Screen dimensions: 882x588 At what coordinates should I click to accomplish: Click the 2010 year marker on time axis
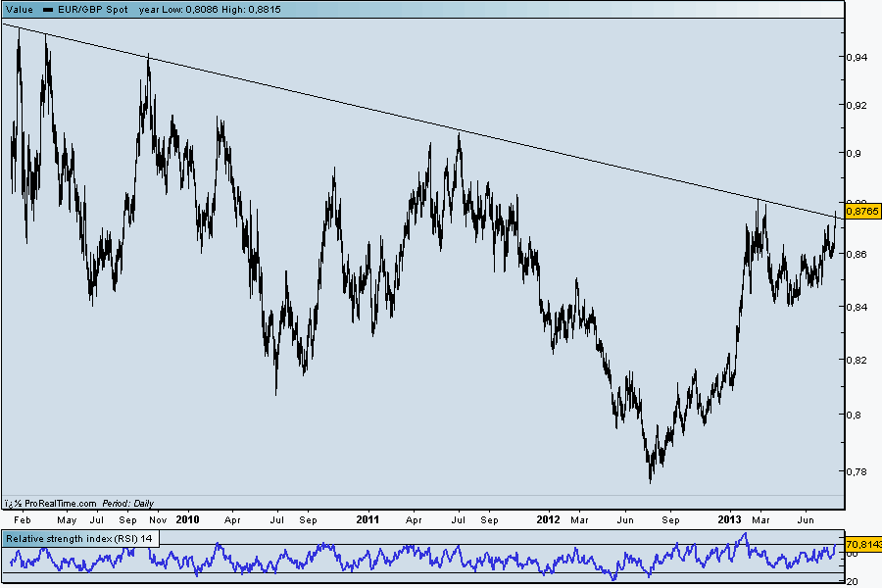187,519
